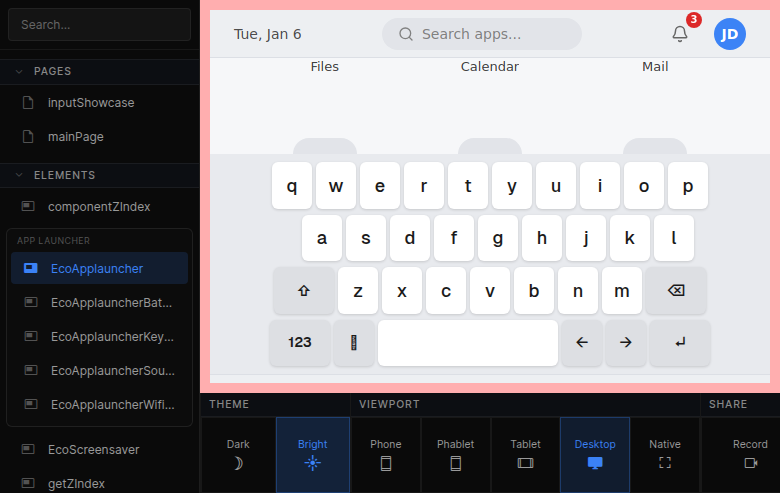The height and width of the screenshot is (493, 780).
Task: Collapse the Pages section
Action: (x=19, y=71)
